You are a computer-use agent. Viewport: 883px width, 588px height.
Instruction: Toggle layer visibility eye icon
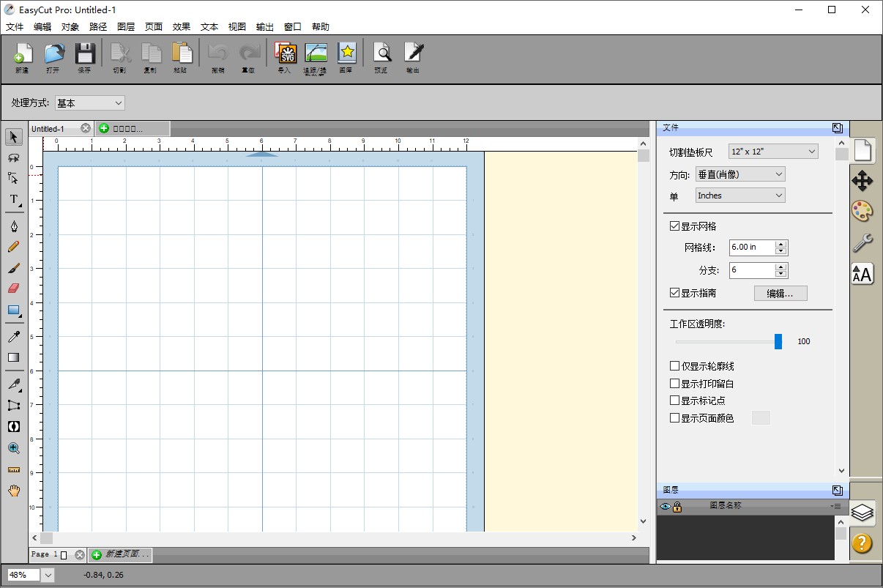tap(666, 507)
